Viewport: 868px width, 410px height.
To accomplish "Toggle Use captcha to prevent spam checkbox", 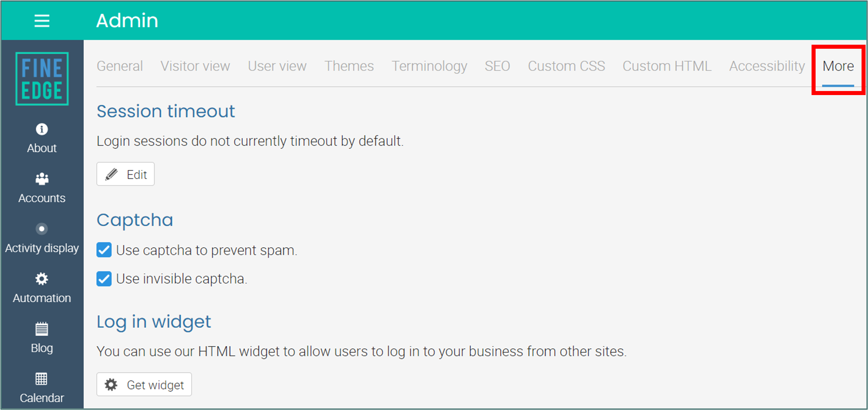I will [x=104, y=250].
